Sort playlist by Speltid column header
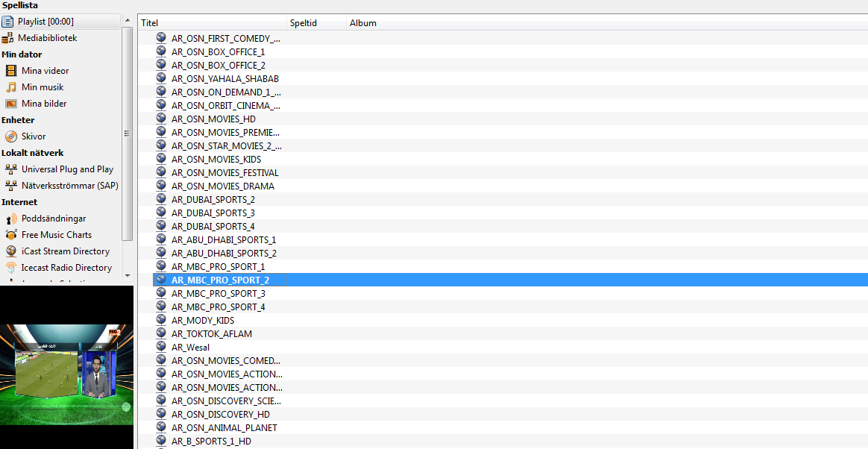The height and width of the screenshot is (449, 868). coord(317,22)
